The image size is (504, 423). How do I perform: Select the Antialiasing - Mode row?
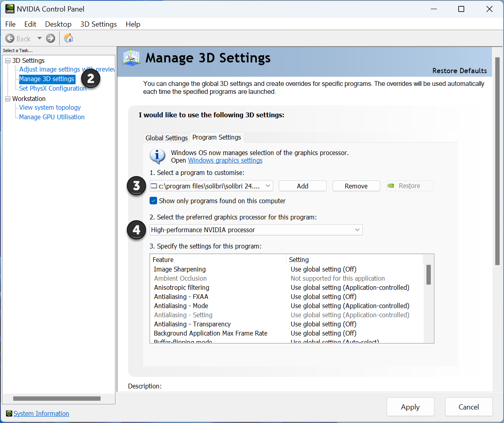[x=286, y=306]
